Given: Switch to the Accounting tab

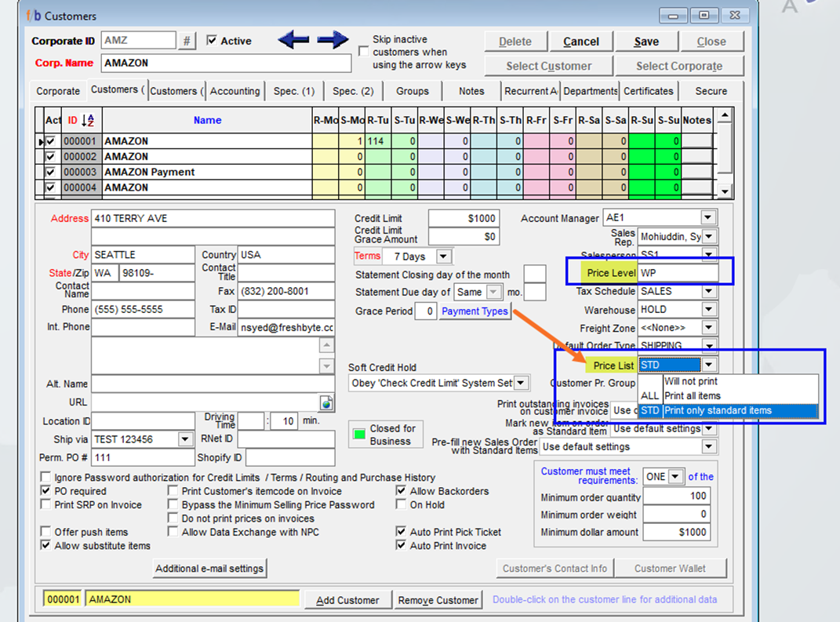Looking at the screenshot, I should coord(235,91).
